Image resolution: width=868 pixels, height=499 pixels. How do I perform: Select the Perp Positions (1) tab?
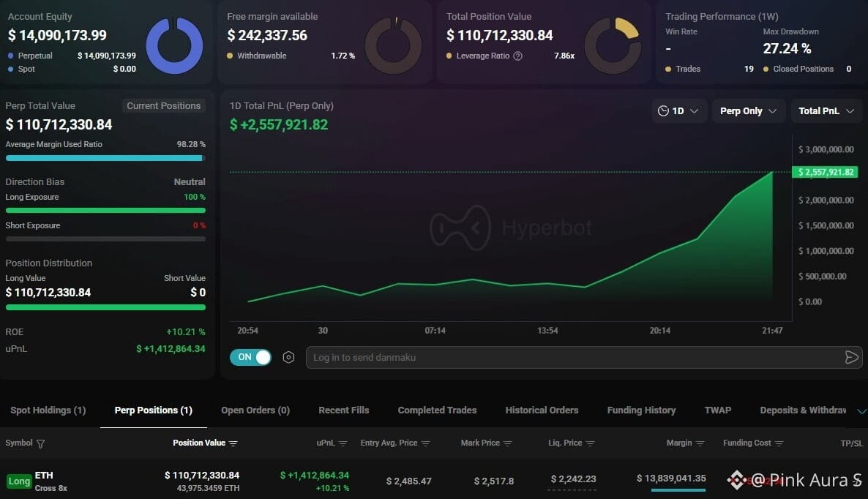154,410
